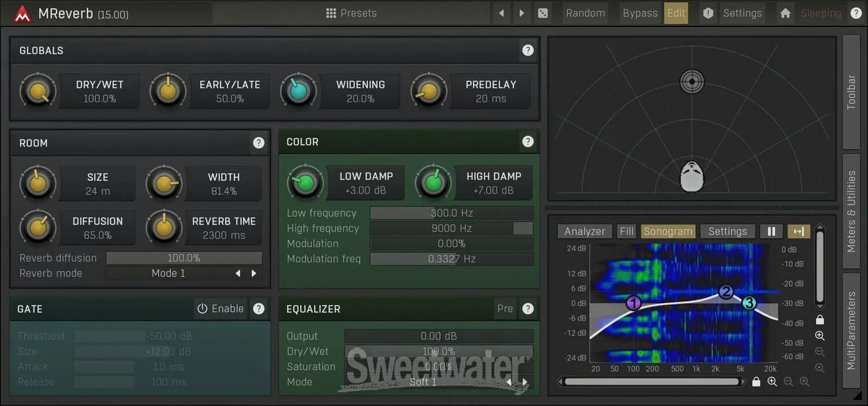Click the Modulation freq slider

[x=451, y=259]
